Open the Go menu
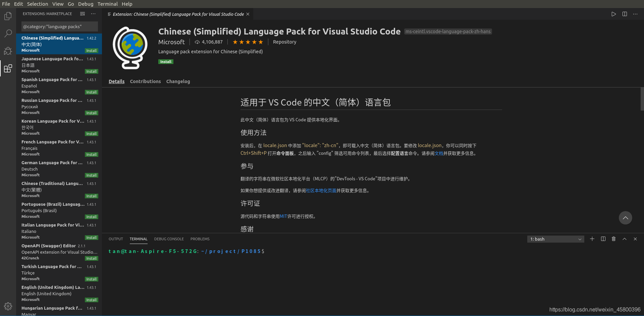 (x=71, y=4)
